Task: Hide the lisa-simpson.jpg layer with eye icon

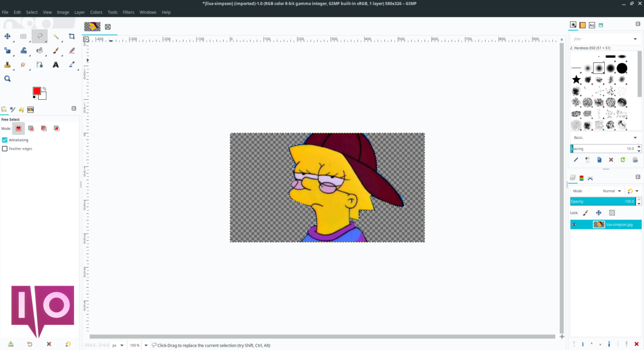Action: point(574,225)
